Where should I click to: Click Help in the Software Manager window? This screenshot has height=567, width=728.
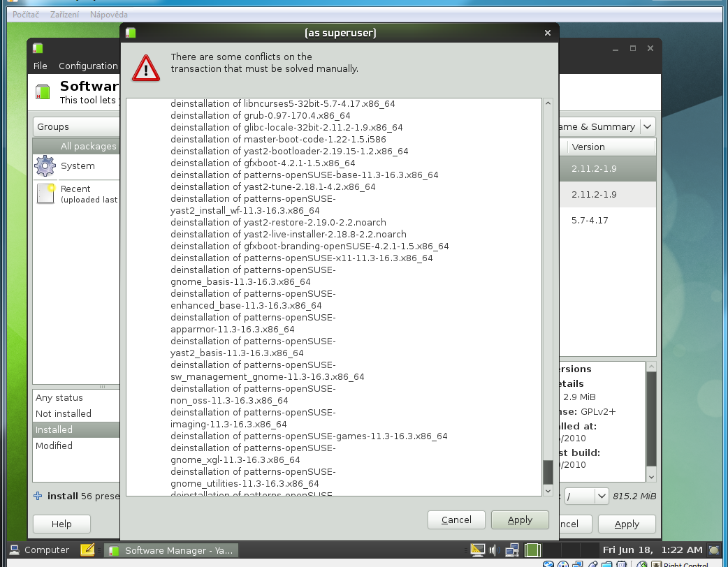tap(61, 524)
